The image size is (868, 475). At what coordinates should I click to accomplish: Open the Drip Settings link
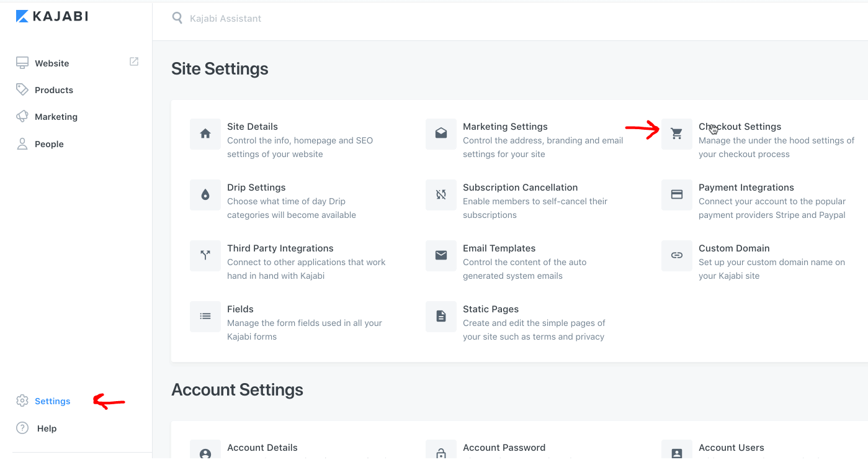(x=256, y=188)
